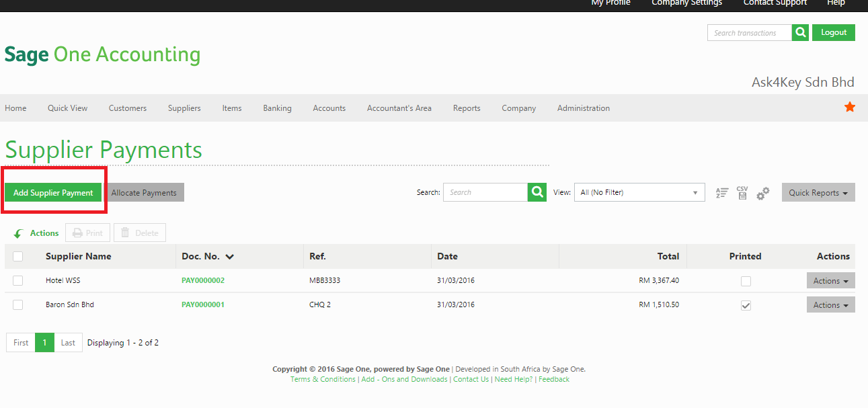The width and height of the screenshot is (868, 408).
Task: Toggle Printed checkbox for PAY0000002
Action: 746,281
